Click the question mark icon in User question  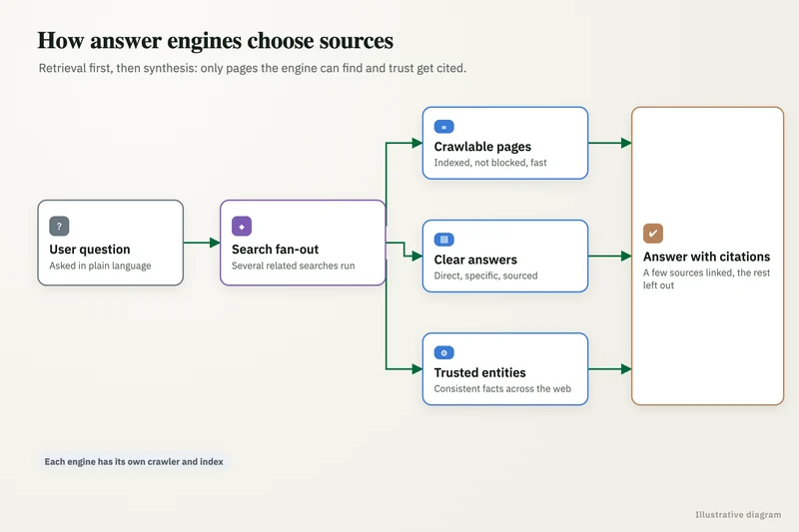click(x=59, y=226)
